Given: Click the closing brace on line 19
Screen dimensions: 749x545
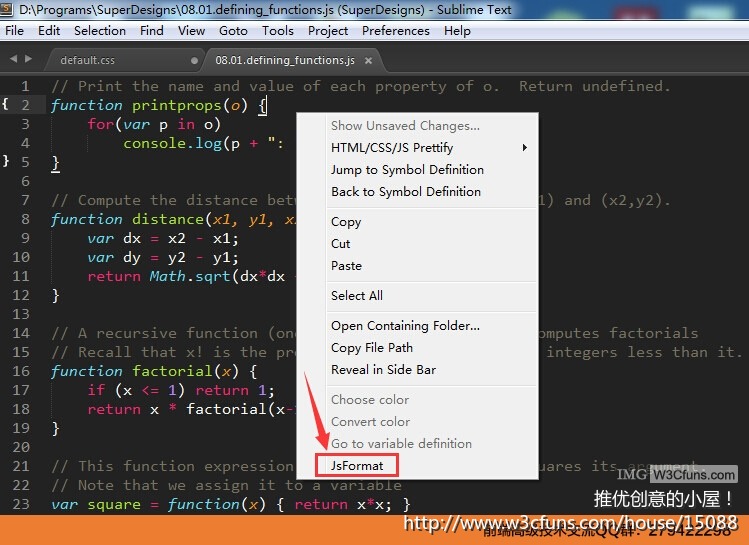Looking at the screenshot, I should (55, 428).
